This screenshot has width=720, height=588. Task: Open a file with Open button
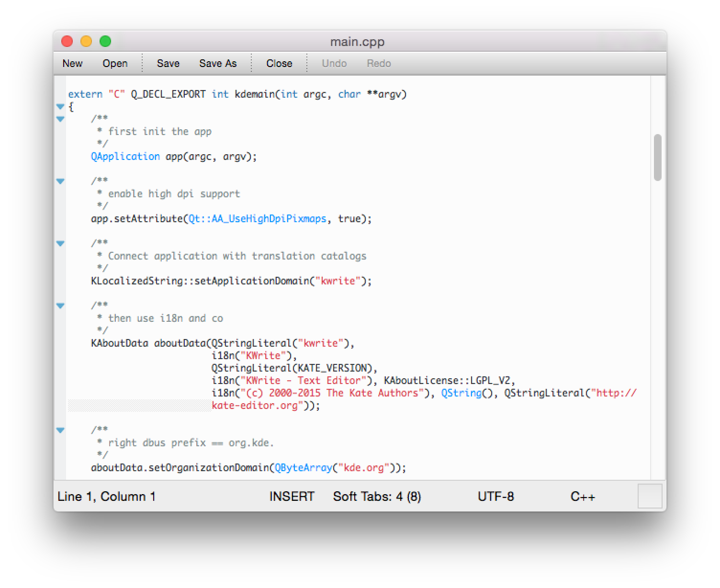click(x=115, y=63)
